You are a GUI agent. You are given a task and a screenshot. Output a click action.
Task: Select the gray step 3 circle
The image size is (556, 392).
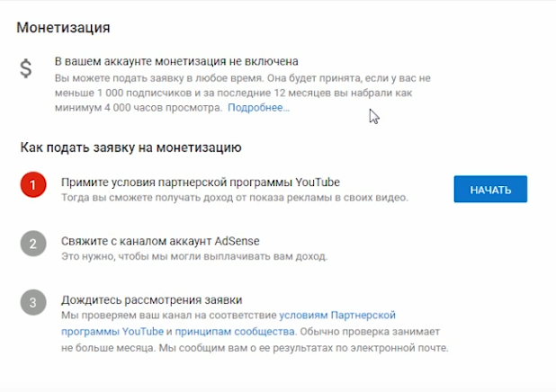pyautogui.click(x=32, y=303)
